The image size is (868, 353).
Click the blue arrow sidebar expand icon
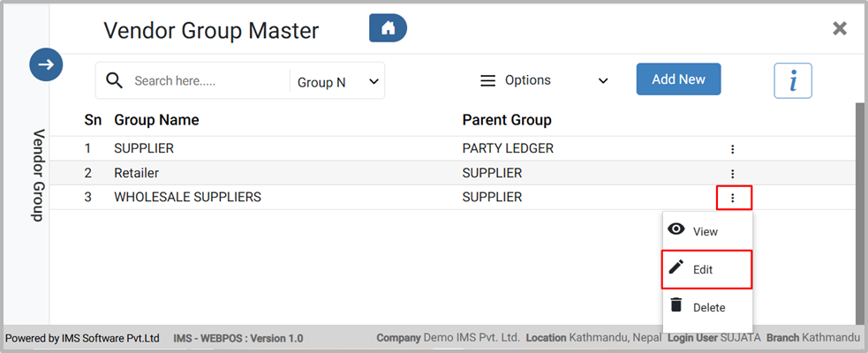[45, 64]
